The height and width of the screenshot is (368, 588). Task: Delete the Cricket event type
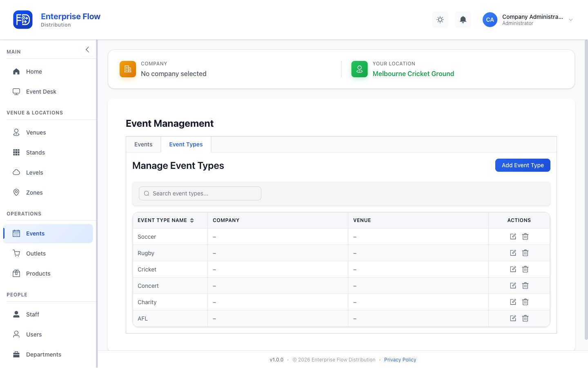coord(526,269)
